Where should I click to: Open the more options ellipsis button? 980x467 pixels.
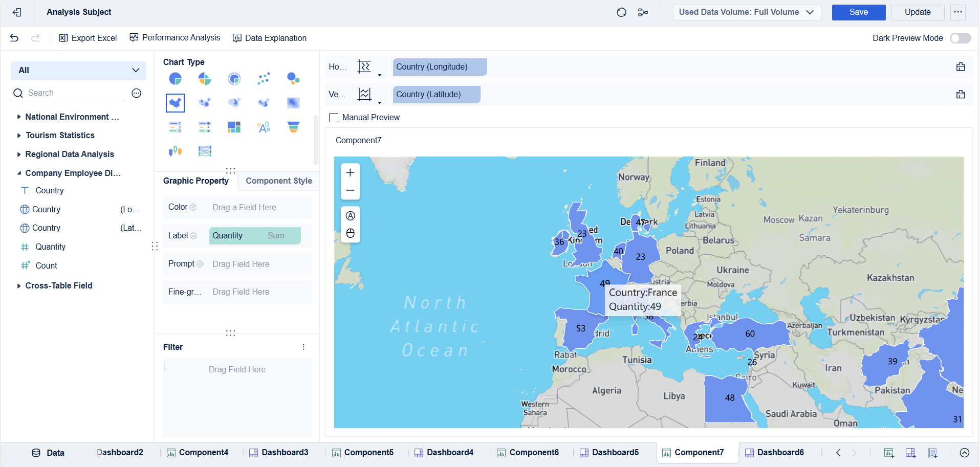pyautogui.click(x=958, y=12)
